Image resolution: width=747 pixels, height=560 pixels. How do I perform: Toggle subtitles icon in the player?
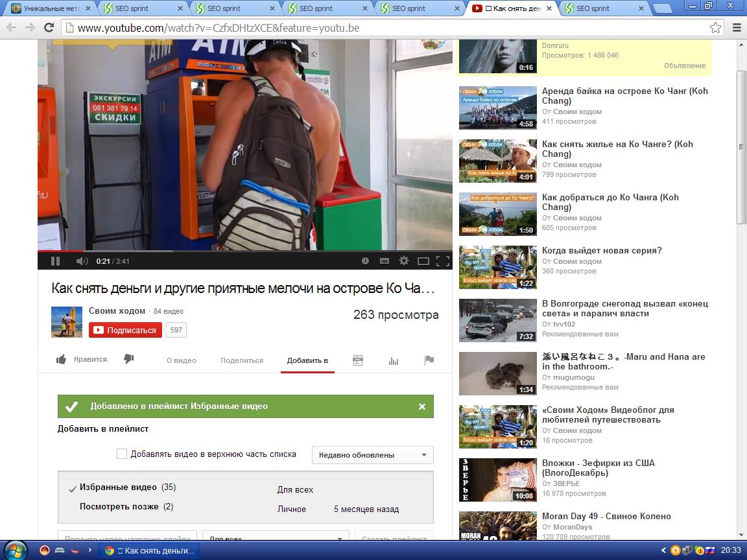click(384, 261)
